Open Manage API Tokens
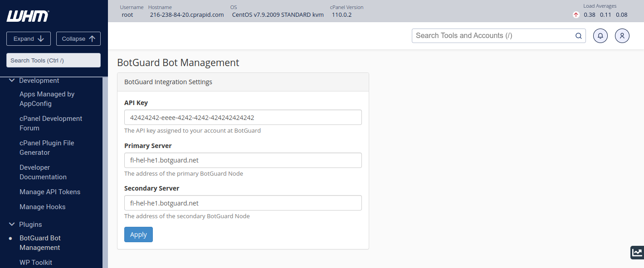Screen dimensions: 644x268 point(50,192)
